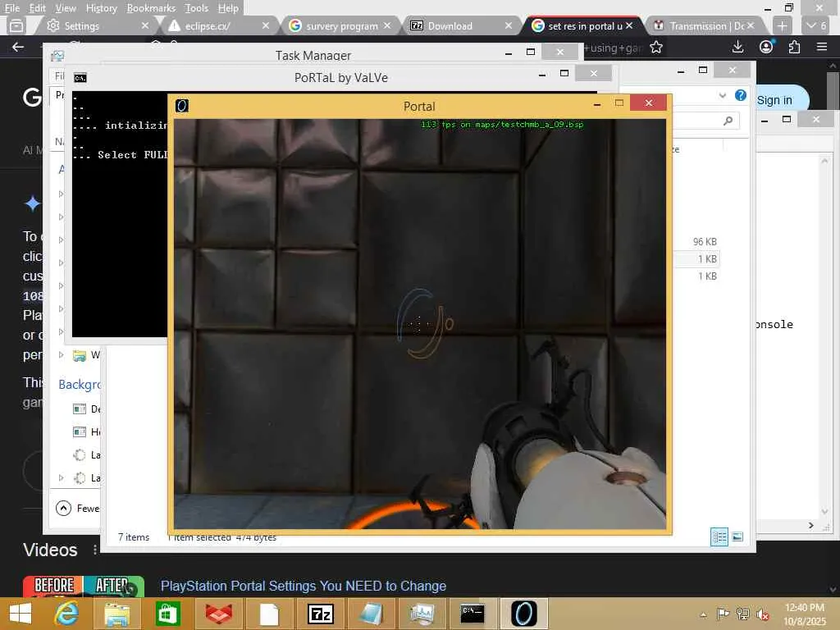Collapse Task Manager with Fewer details arrow
Image resolution: width=840 pixels, height=630 pixels.
(63, 508)
